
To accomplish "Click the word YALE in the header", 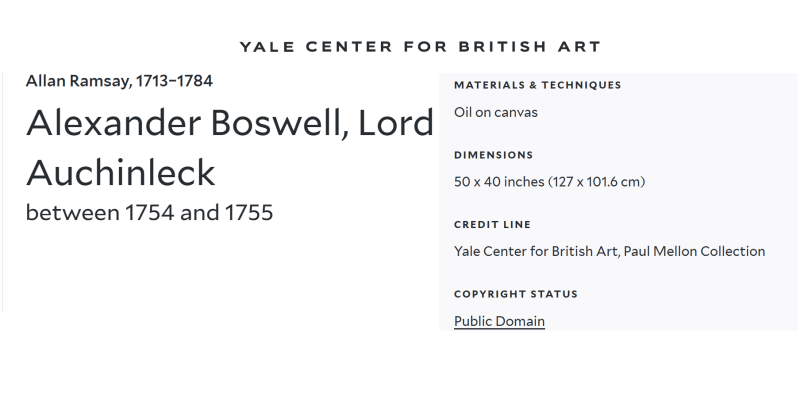I will pos(267,46).
